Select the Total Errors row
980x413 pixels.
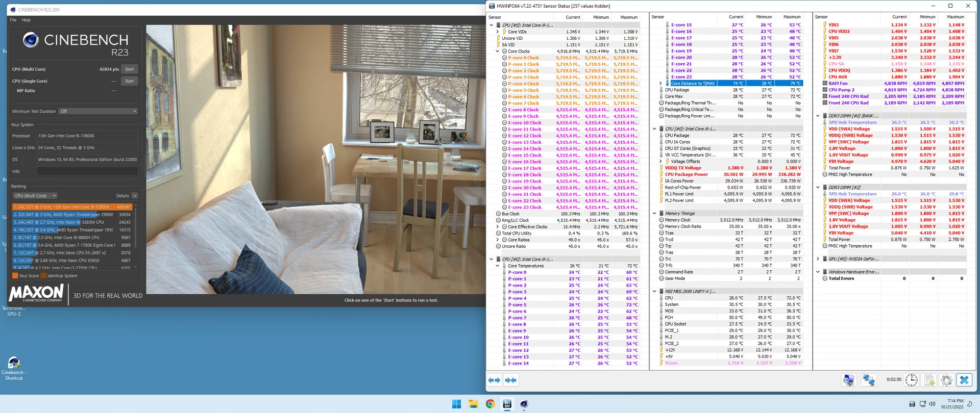point(894,278)
